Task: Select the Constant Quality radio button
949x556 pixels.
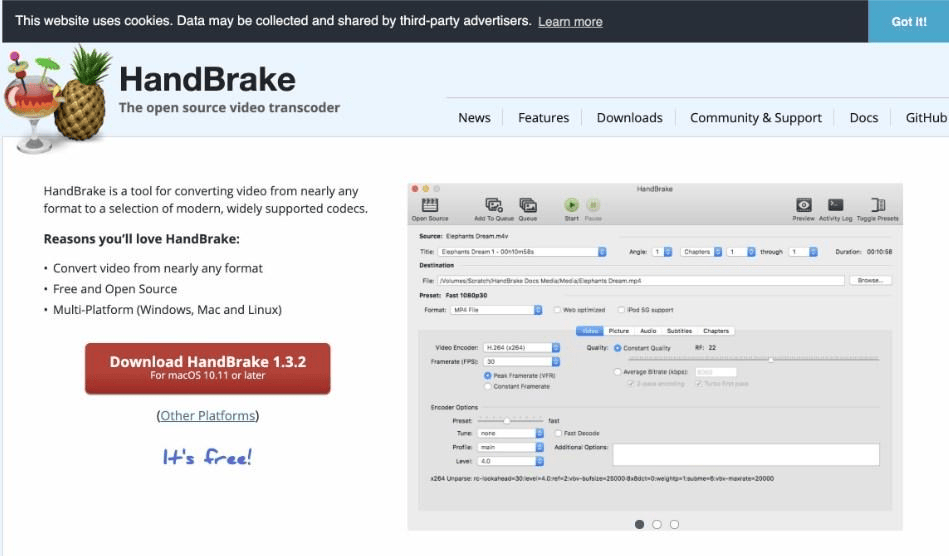Action: [617, 348]
